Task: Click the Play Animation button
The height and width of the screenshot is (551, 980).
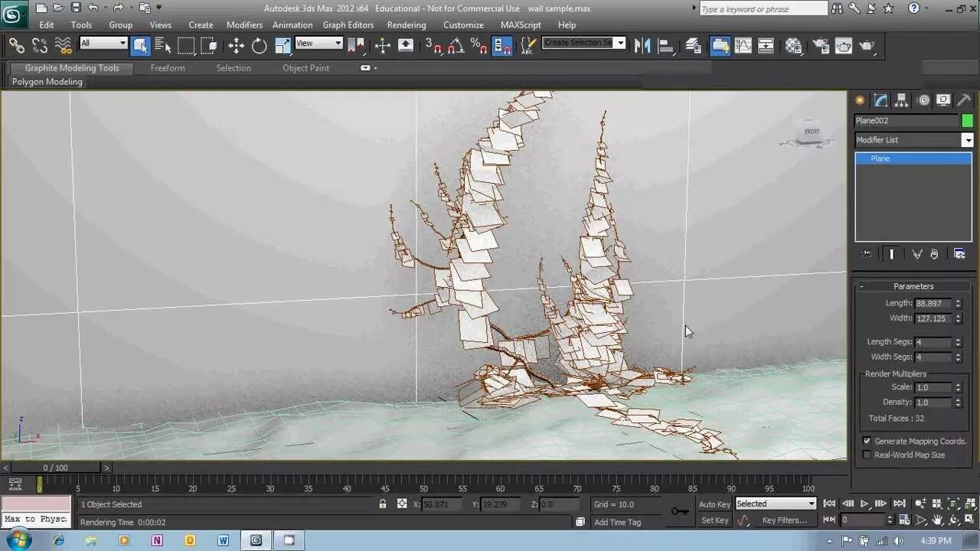Action: [x=864, y=504]
